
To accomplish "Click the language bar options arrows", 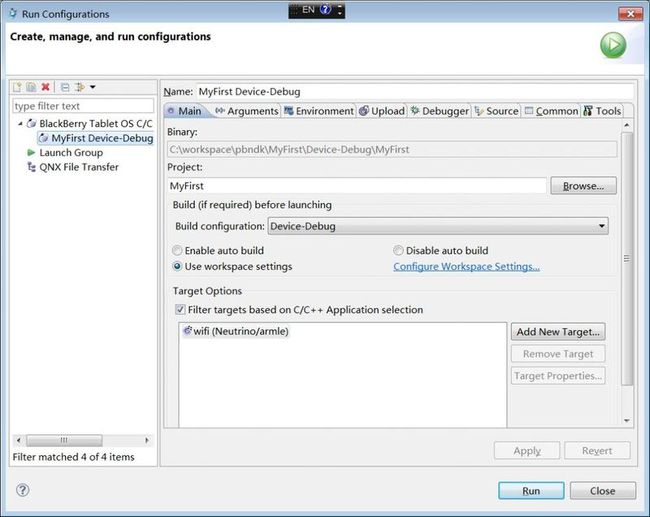I will click(x=340, y=10).
